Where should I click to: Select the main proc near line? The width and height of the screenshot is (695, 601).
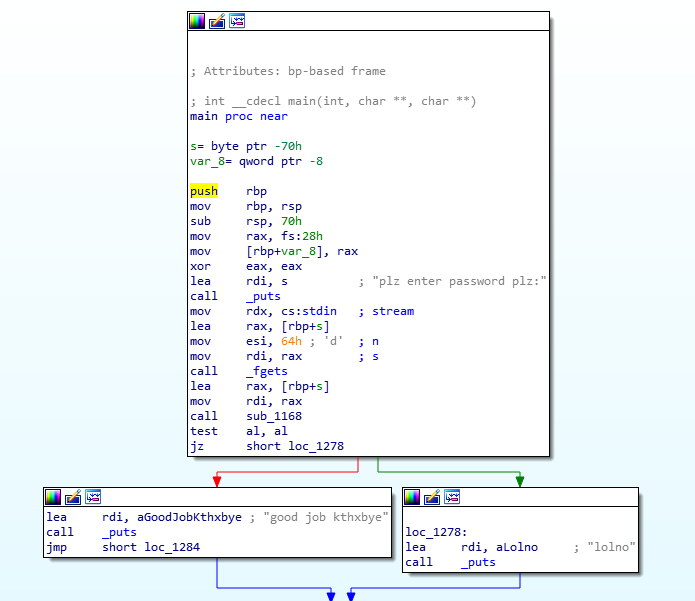(x=239, y=116)
